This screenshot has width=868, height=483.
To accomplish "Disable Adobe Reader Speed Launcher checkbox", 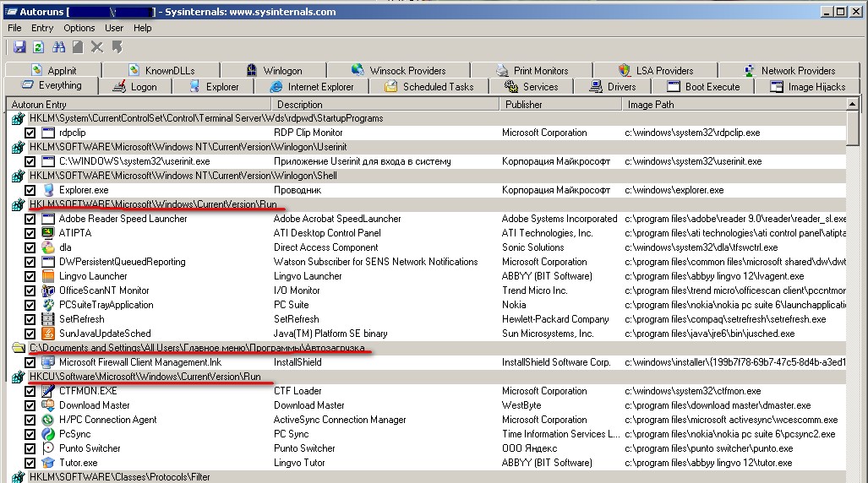I will coord(30,219).
